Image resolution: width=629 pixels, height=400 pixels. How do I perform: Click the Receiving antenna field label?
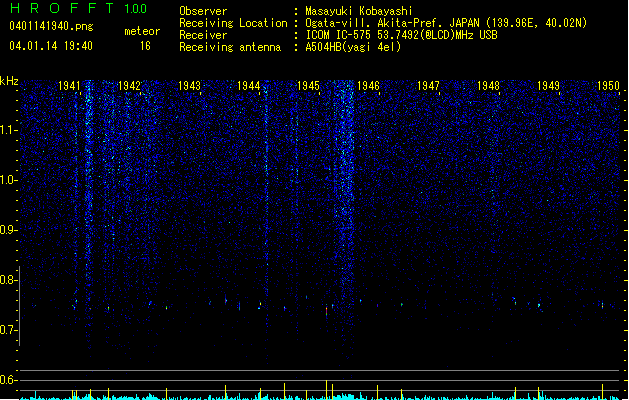pyautogui.click(x=230, y=47)
